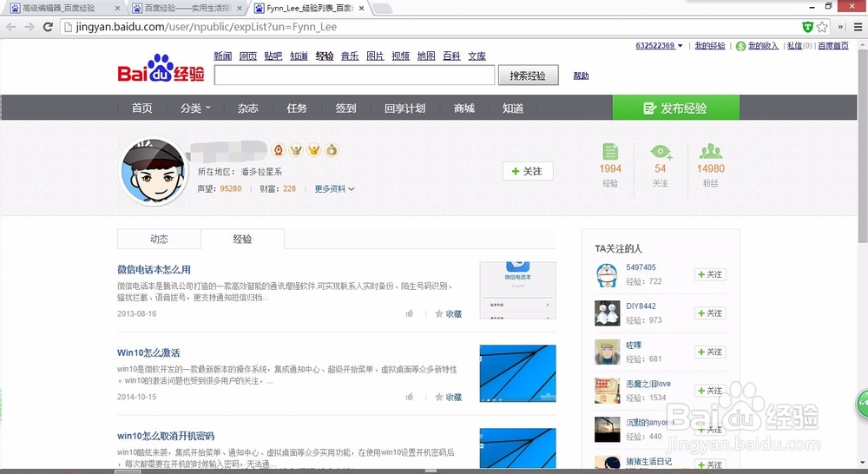Like the Win10怎么激活 article thumbs-up

pyautogui.click(x=410, y=397)
